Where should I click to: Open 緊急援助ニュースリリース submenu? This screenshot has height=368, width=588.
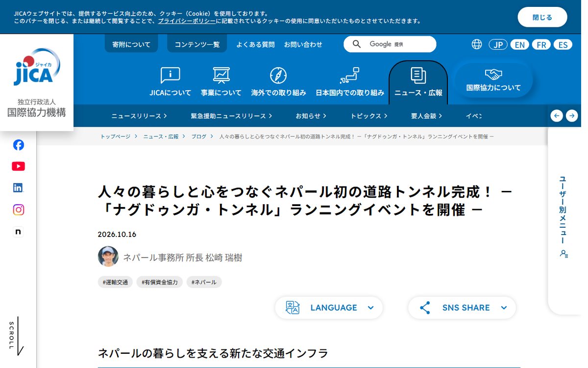point(231,116)
